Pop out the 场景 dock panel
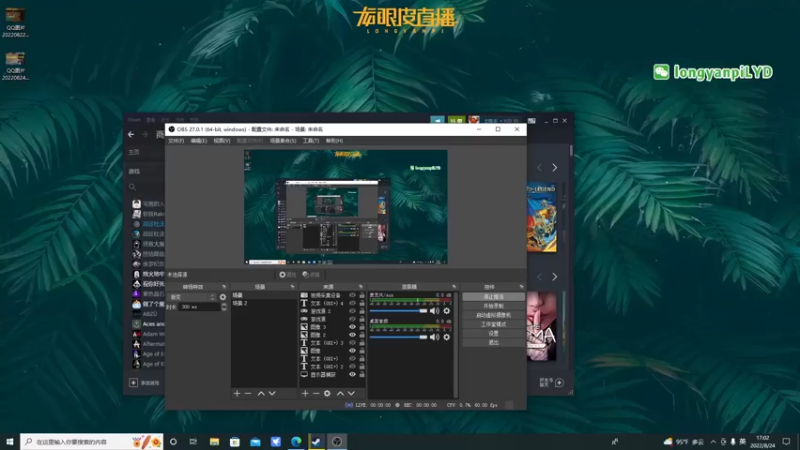800x450 pixels. pos(292,287)
